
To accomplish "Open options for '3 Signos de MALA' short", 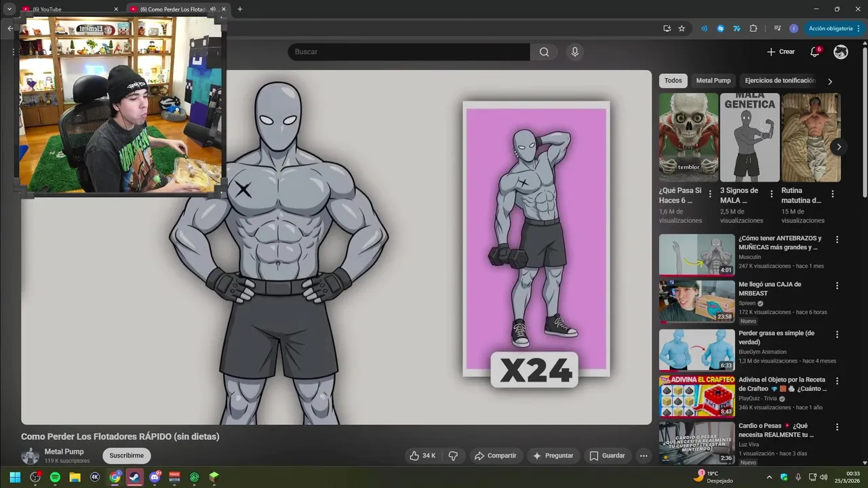I will [771, 194].
